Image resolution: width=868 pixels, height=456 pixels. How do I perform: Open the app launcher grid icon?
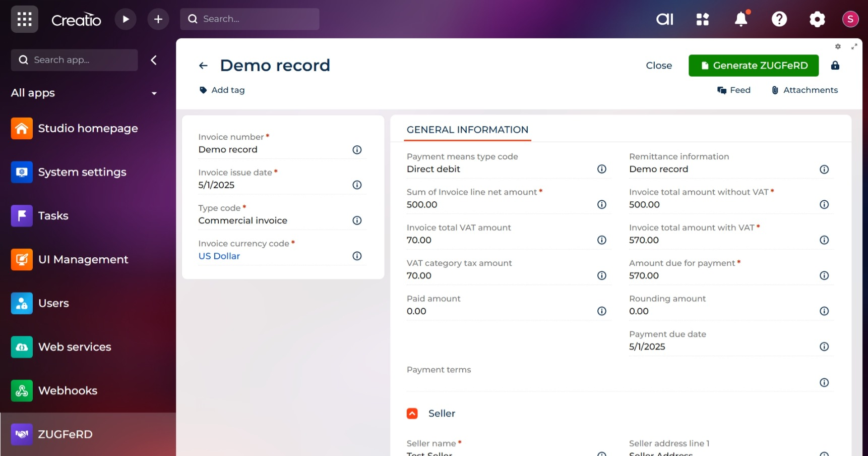24,19
